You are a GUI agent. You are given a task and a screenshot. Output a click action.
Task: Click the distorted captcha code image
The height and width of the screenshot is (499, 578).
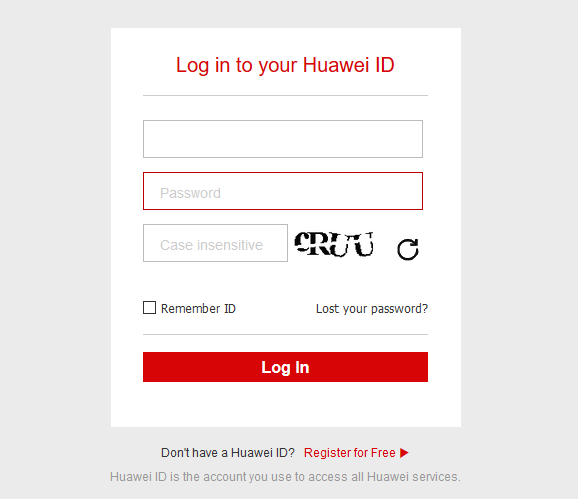point(334,244)
